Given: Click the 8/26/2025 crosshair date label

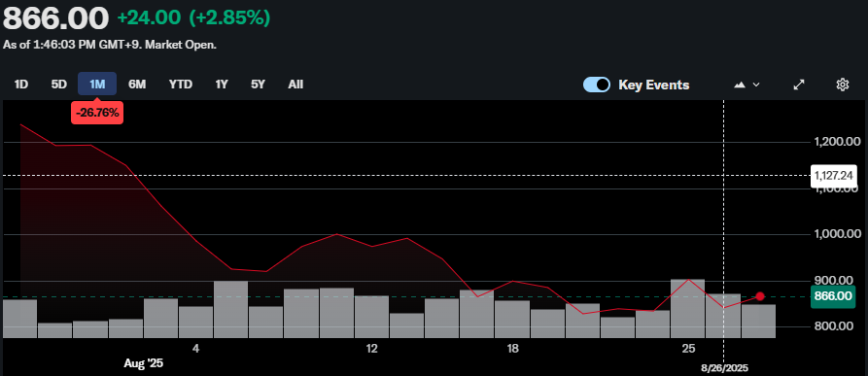Looking at the screenshot, I should coord(724,367).
